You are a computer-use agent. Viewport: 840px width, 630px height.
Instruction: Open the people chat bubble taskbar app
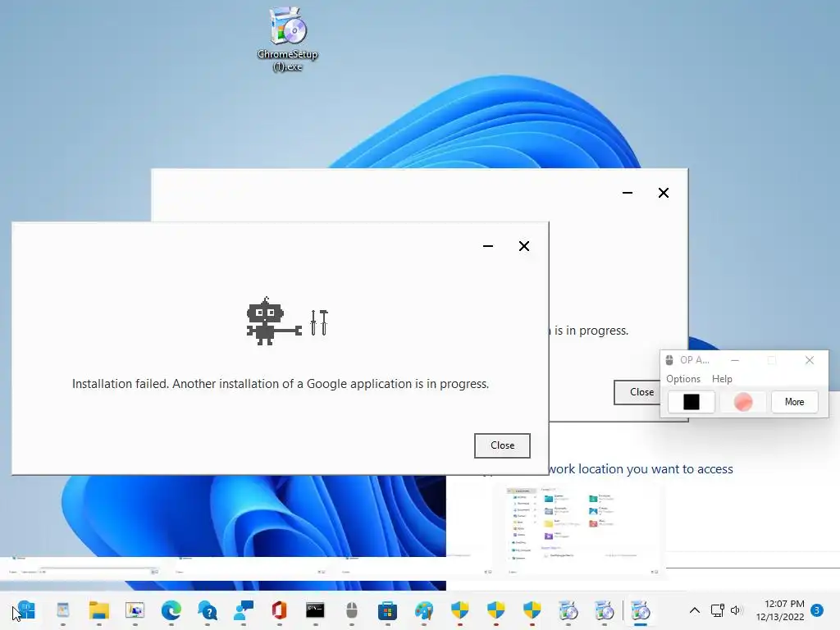[244, 610]
